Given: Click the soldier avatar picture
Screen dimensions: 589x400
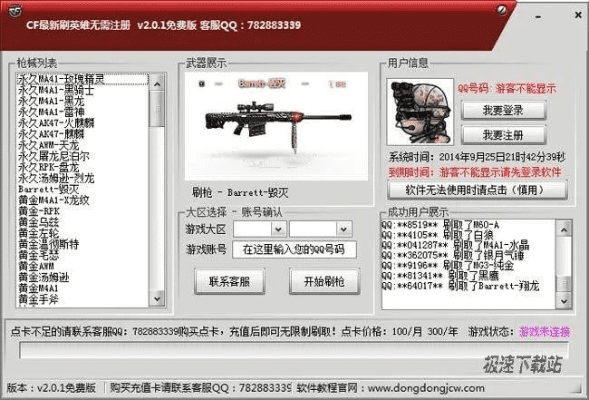Looking at the screenshot, I should point(420,112).
